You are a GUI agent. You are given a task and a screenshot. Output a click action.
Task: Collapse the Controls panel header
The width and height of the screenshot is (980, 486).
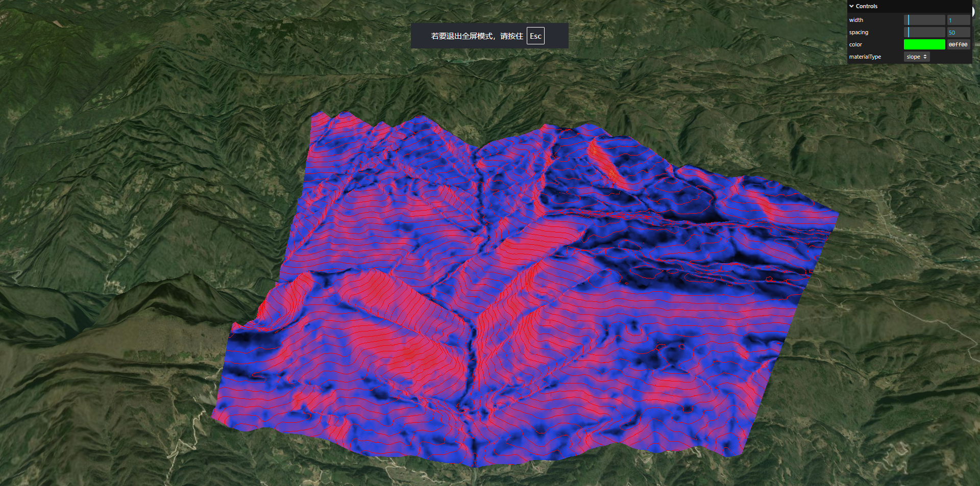point(909,6)
